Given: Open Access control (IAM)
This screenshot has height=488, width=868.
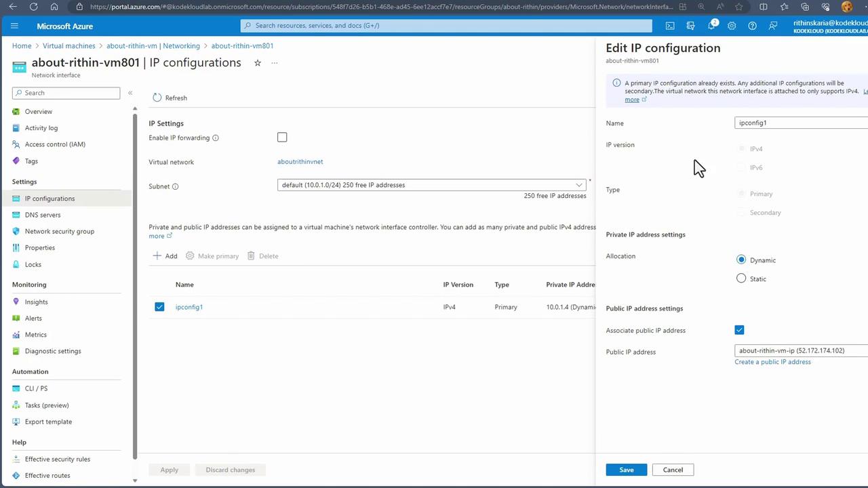Looking at the screenshot, I should [x=55, y=144].
